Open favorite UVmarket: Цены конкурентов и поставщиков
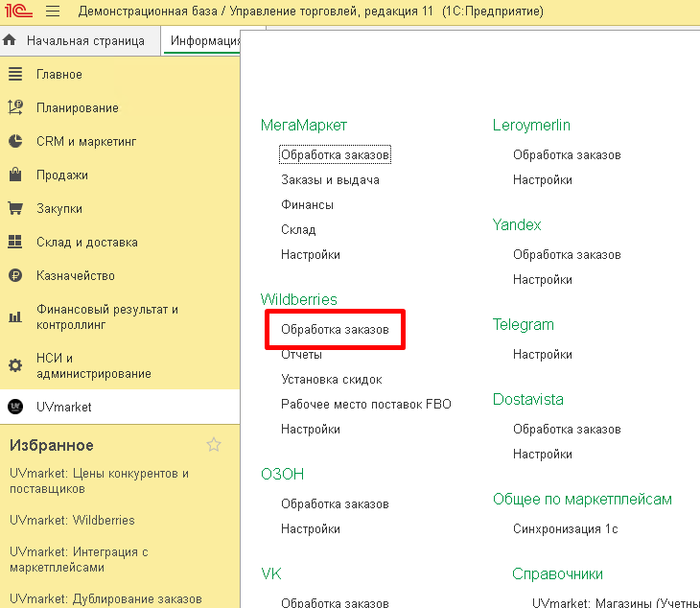The image size is (700, 608). [99, 480]
